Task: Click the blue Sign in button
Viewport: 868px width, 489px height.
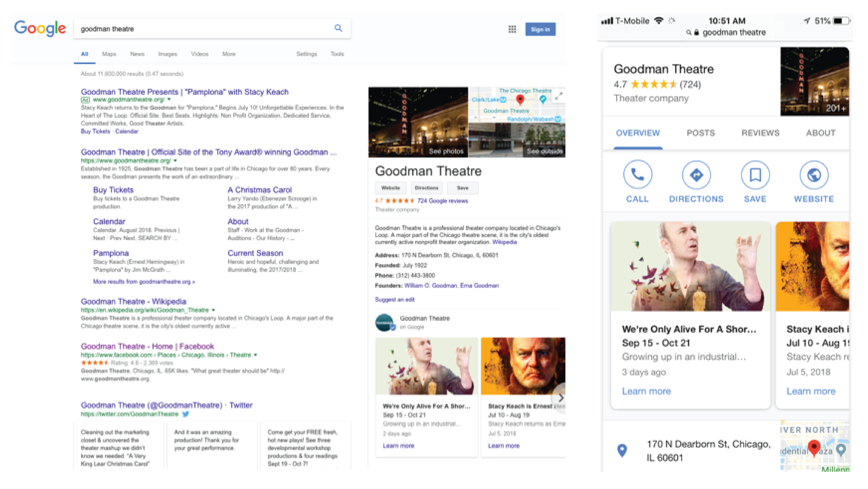Action: 540,29
